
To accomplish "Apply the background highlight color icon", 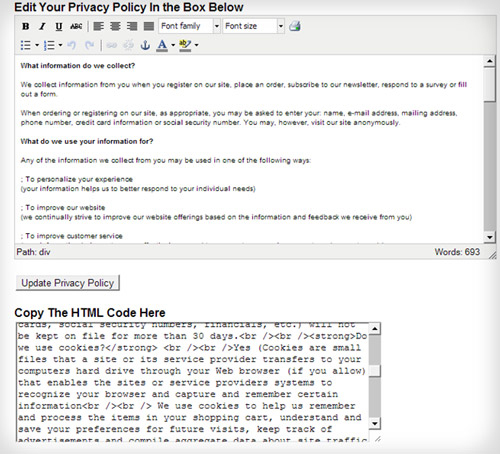I will [185, 45].
